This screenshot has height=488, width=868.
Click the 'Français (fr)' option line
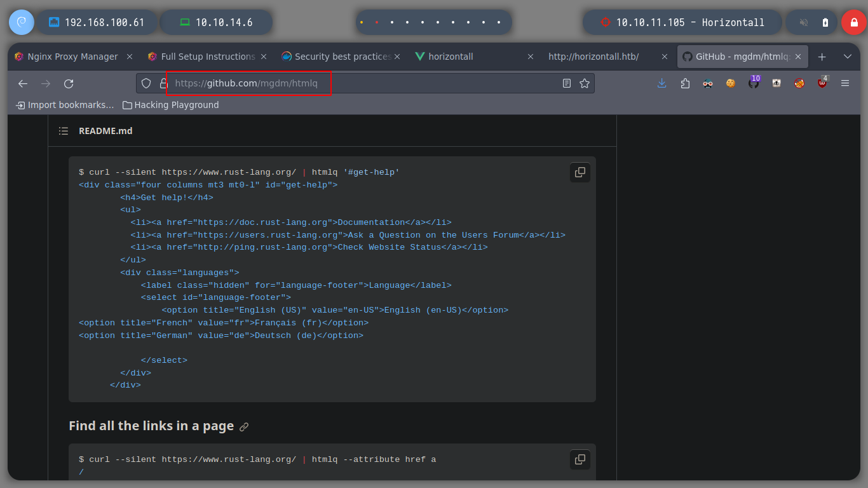(224, 323)
